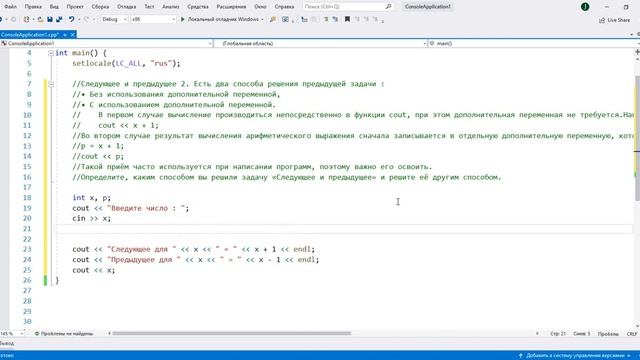Screen dimensions: 640x360
Task: Click the Redo arrow icon
Action: tap(86, 19)
